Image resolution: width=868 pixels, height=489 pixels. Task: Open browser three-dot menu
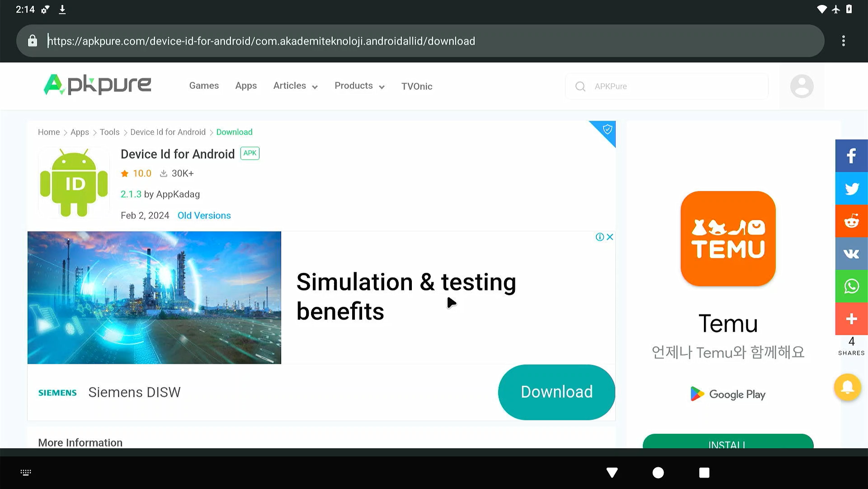click(x=843, y=41)
